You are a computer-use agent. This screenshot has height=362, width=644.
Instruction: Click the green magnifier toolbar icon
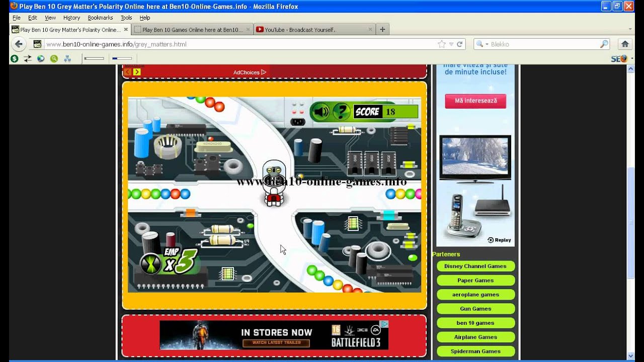click(54, 59)
